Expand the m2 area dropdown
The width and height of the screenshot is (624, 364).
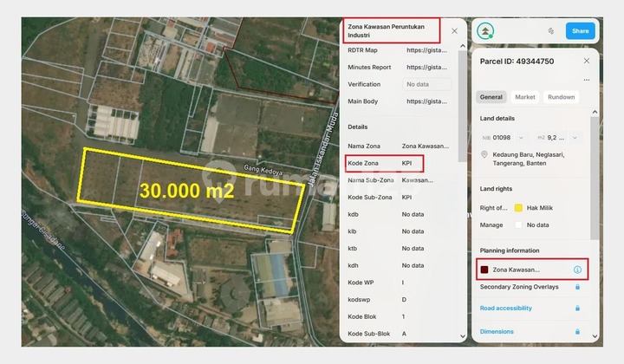point(575,138)
